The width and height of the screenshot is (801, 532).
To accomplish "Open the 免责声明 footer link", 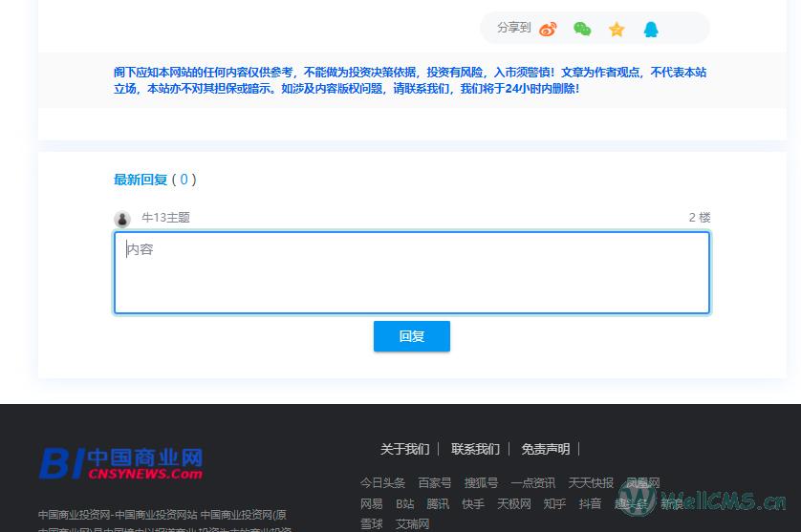I will pyautogui.click(x=545, y=449).
